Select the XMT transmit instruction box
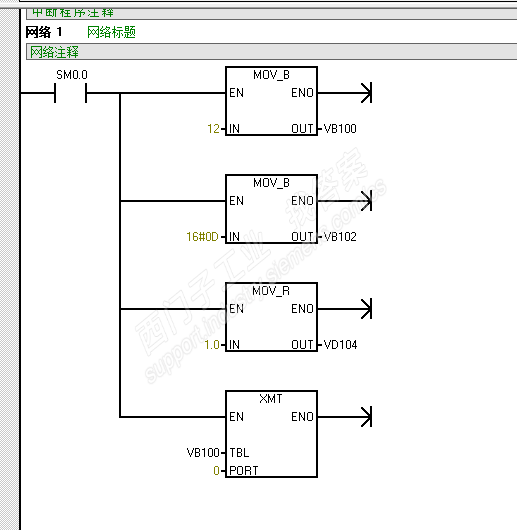The width and height of the screenshot is (517, 530). pos(271,434)
